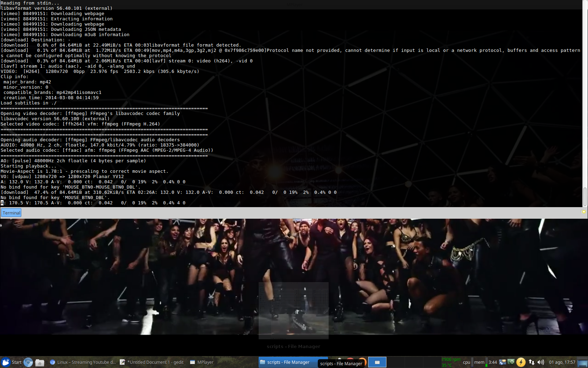Screen dimensions: 588x368
Task: Click the 'Extracting information' vimeo line
Action: pos(57,19)
